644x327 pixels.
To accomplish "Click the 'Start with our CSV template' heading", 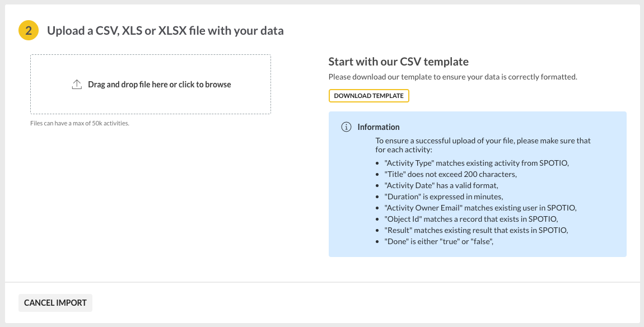I will point(398,62).
